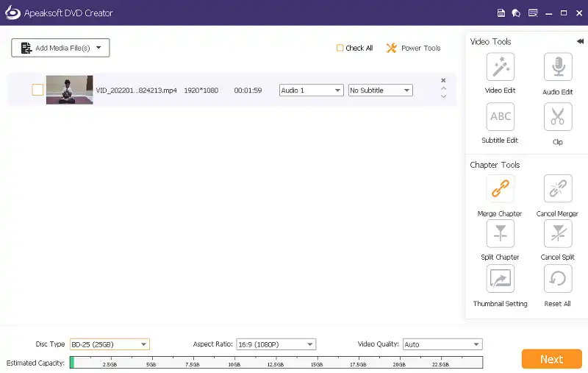
Task: Click the Reset All icon
Action: pyautogui.click(x=557, y=279)
